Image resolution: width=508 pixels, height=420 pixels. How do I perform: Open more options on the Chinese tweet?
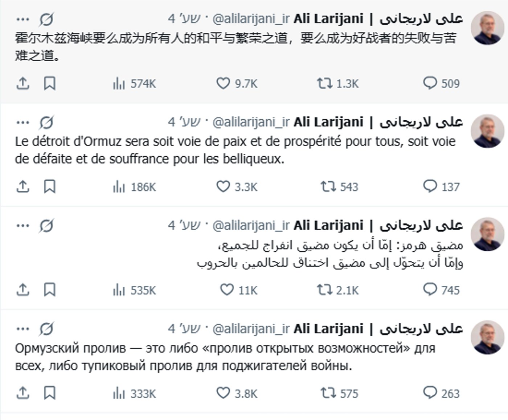(22, 19)
